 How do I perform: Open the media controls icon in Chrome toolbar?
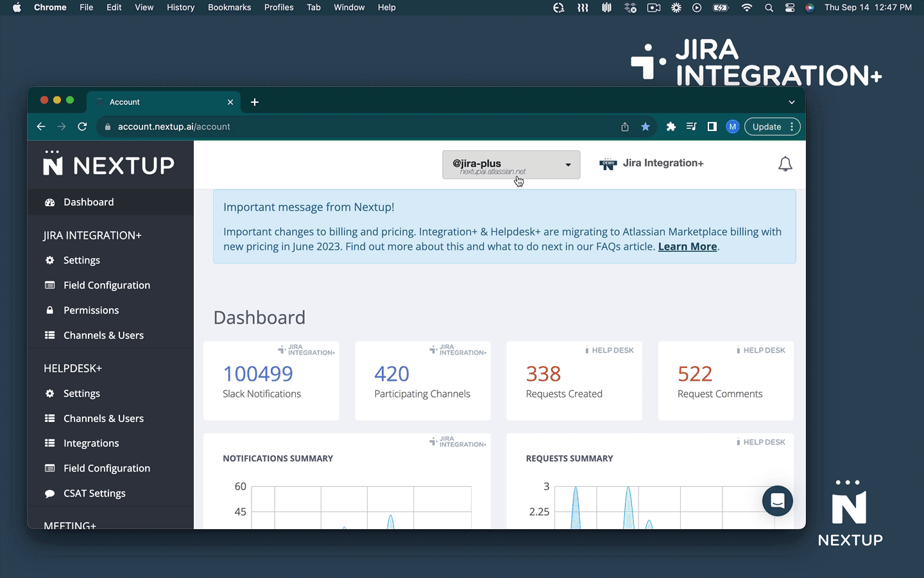pos(691,127)
